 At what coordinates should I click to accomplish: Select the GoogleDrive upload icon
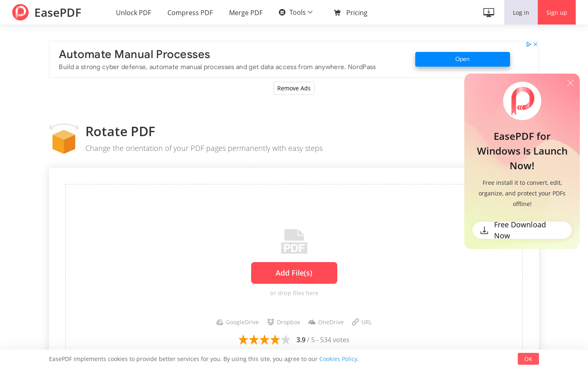[x=220, y=322]
